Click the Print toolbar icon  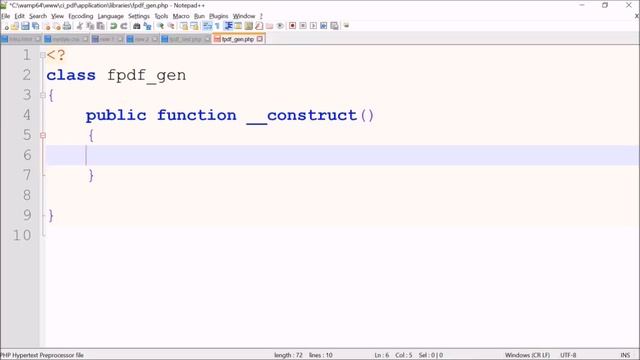pyautogui.click(x=67, y=26)
